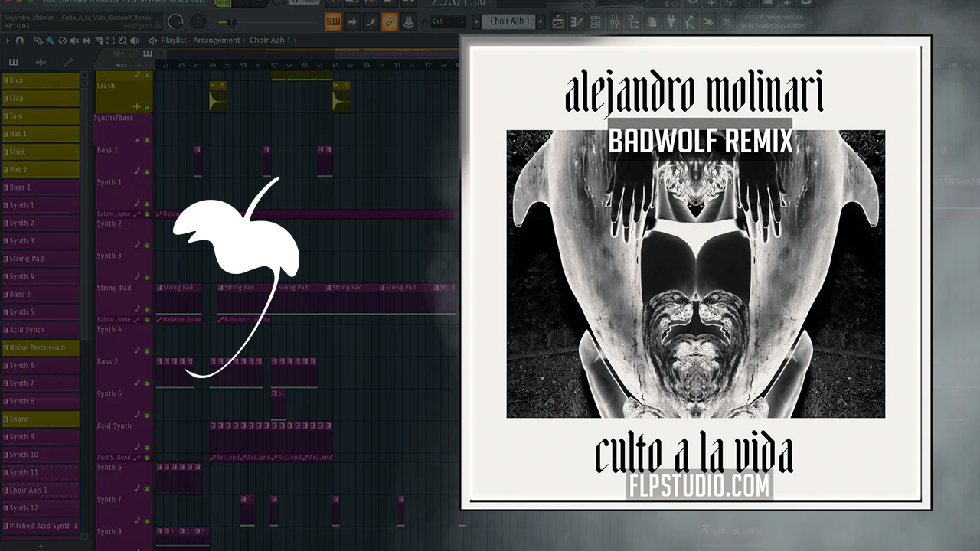Mute the String Pad playlist track
The height and width of the screenshot is (551, 980).
[x=147, y=309]
